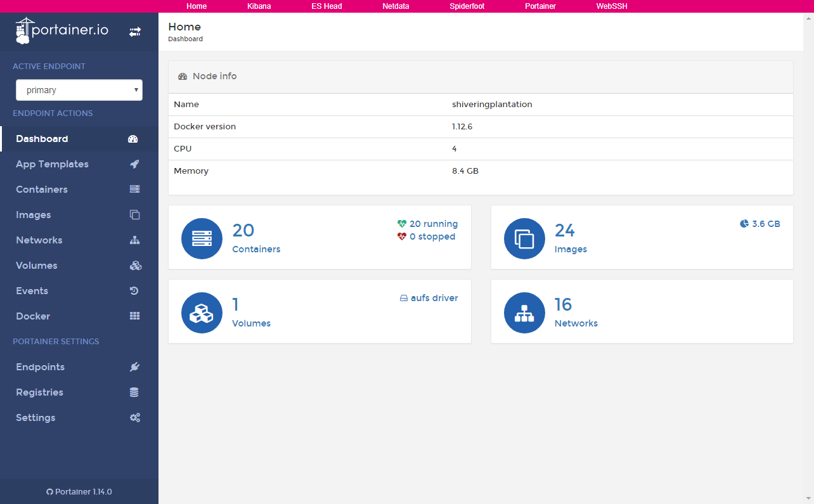Click the Networks sitemap icon in sidebar
This screenshot has height=504, width=814.
tap(134, 240)
